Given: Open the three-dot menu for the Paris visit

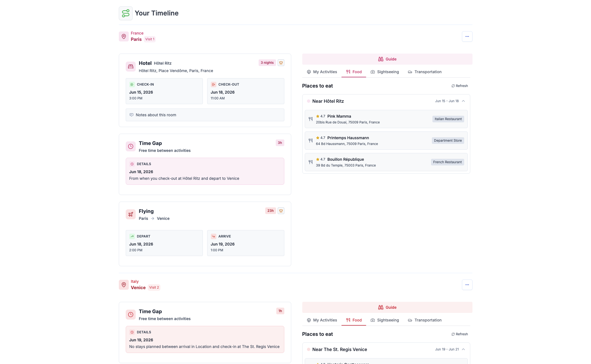Looking at the screenshot, I should coord(467,36).
